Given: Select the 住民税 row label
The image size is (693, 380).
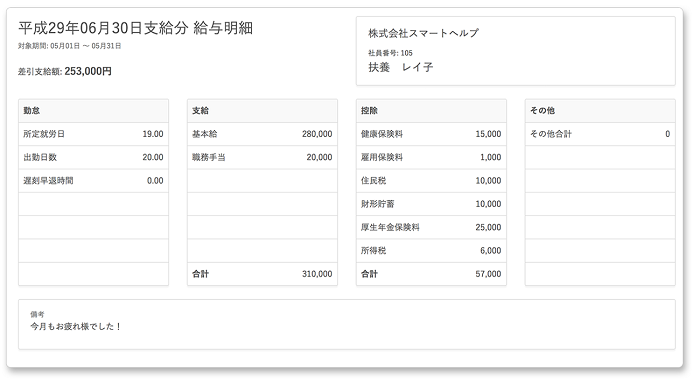Looking at the screenshot, I should 373,181.
